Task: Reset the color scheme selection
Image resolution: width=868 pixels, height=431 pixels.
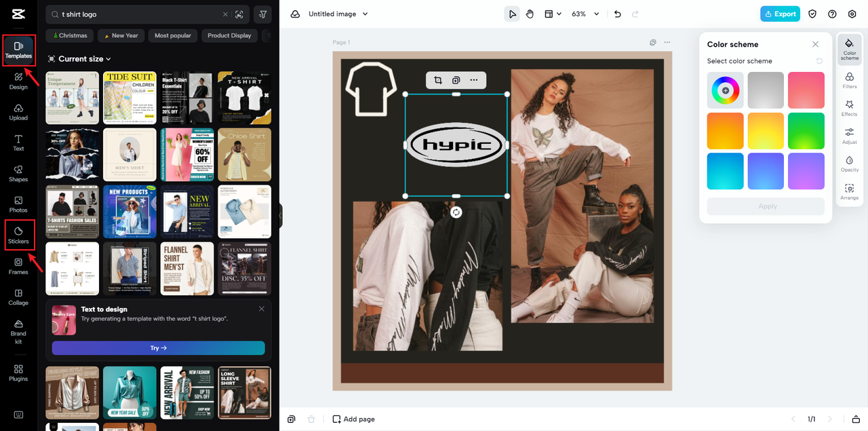Action: [819, 61]
